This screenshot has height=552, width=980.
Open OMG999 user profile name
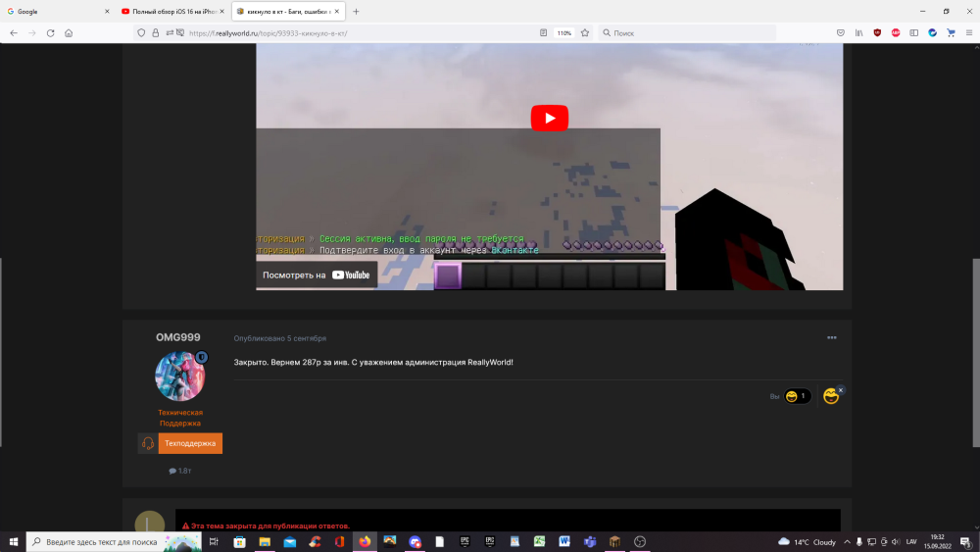pyautogui.click(x=178, y=337)
